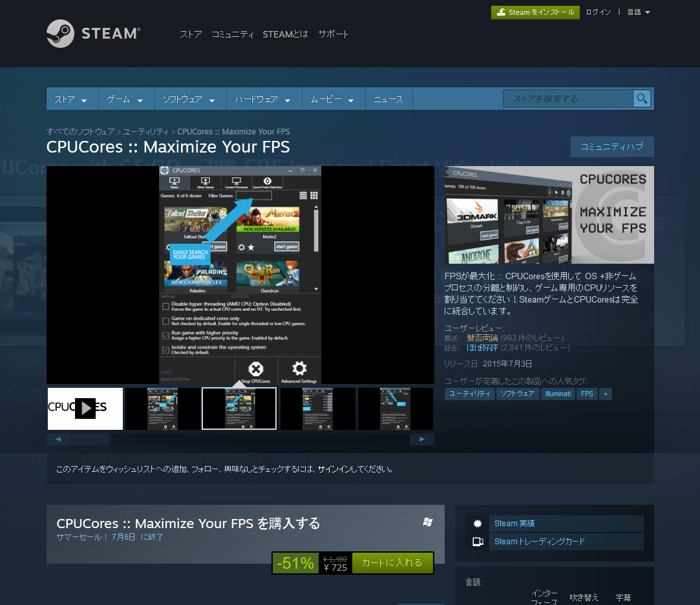Click the CPUCores breadcrumb link
This screenshot has height=605, width=700.
[x=233, y=132]
